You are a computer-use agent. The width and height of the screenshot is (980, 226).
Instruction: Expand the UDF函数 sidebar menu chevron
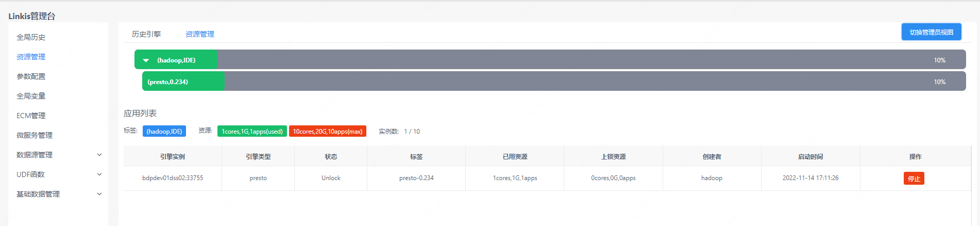coord(99,174)
